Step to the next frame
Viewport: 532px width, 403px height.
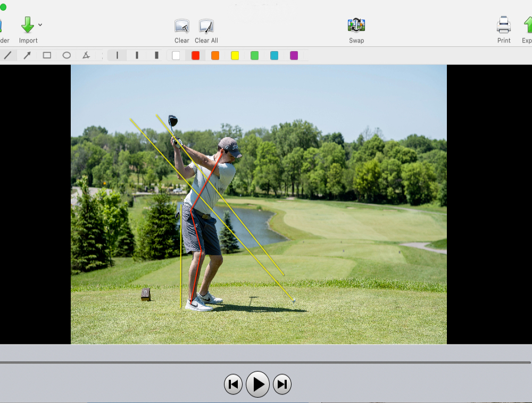tap(282, 384)
